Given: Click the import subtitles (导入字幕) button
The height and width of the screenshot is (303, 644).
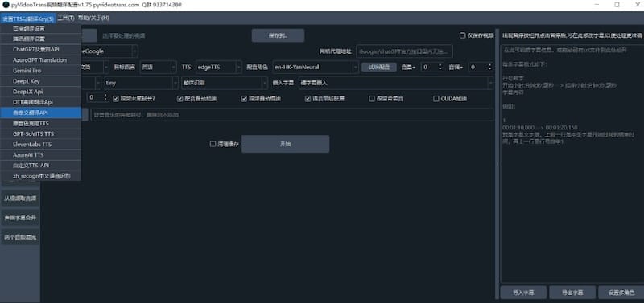Looking at the screenshot, I should click(523, 293).
